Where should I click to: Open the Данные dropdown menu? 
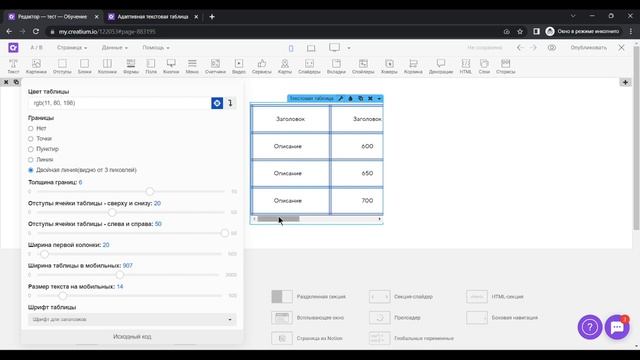click(x=115, y=48)
